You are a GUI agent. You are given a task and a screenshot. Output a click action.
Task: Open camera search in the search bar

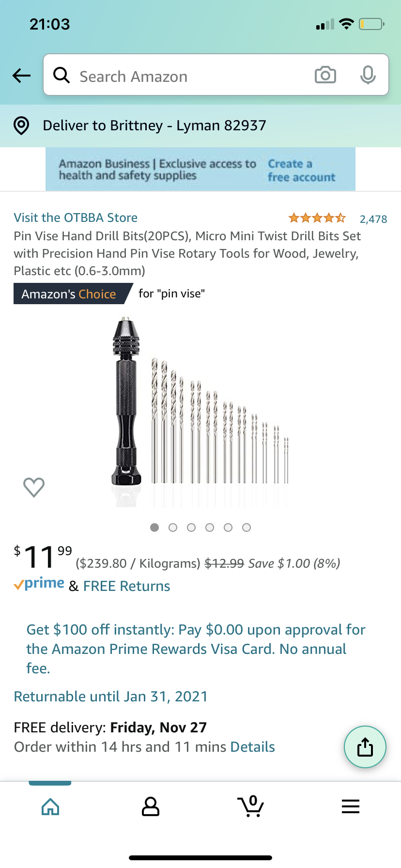click(325, 75)
